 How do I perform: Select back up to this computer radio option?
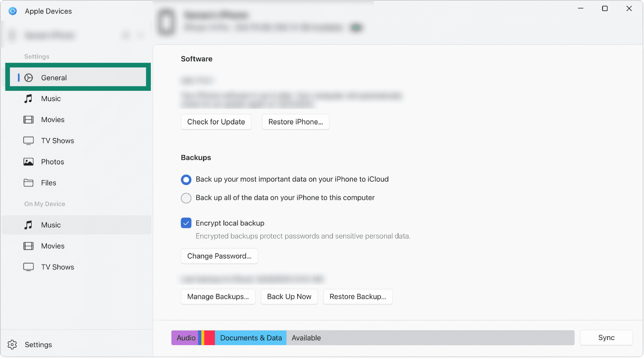(186, 198)
